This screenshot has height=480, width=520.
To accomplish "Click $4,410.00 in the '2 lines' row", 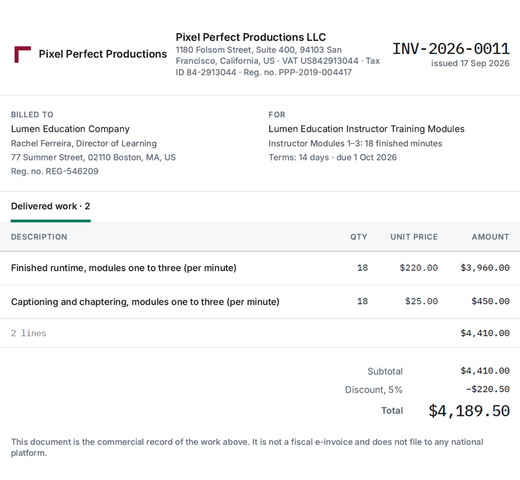I will click(x=485, y=333).
